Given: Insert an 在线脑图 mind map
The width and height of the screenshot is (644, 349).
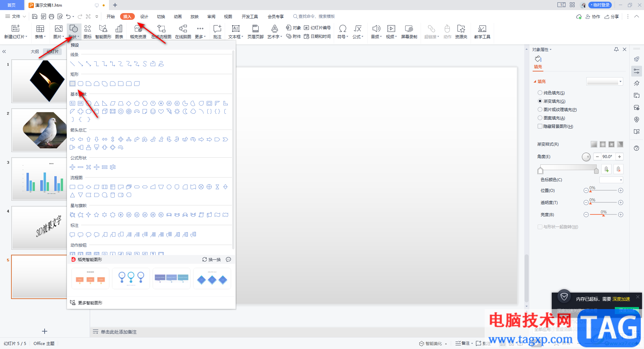Looking at the screenshot, I should click(x=183, y=32).
